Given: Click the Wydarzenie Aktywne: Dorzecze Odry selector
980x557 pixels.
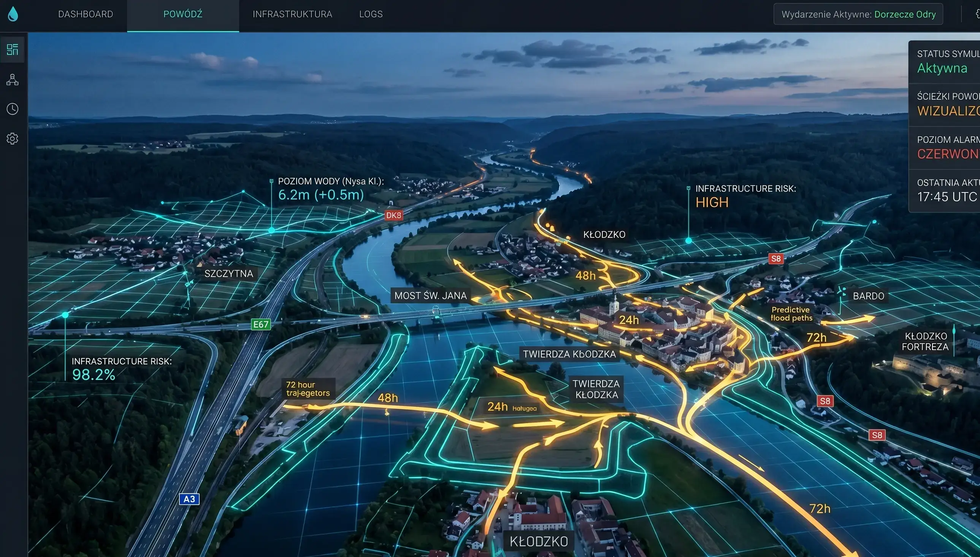Looking at the screenshot, I should (858, 14).
